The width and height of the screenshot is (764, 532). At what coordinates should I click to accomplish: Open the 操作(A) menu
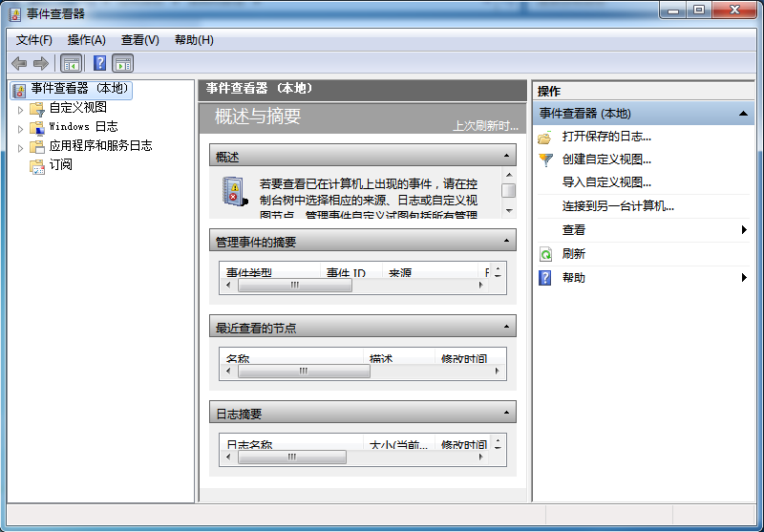coord(86,40)
